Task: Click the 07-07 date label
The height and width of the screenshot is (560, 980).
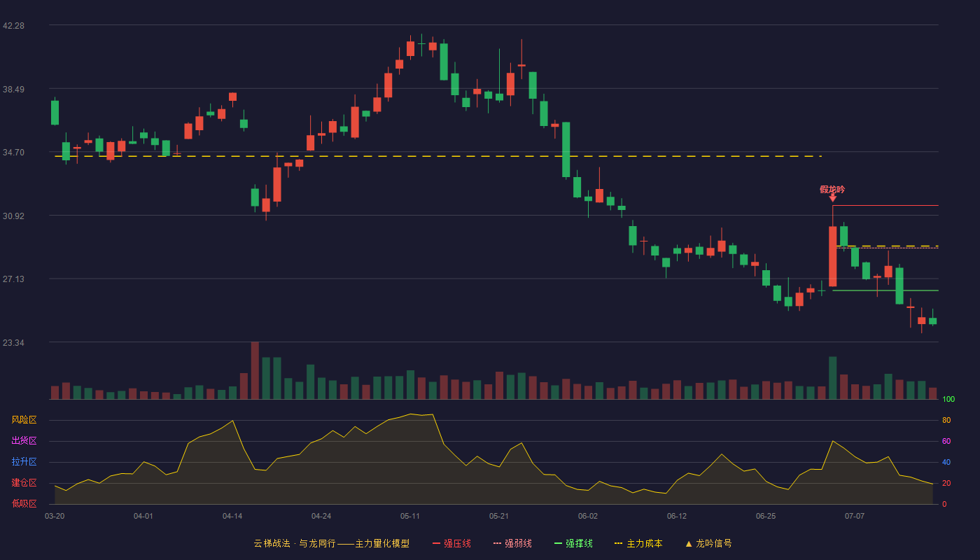Action: coord(855,516)
